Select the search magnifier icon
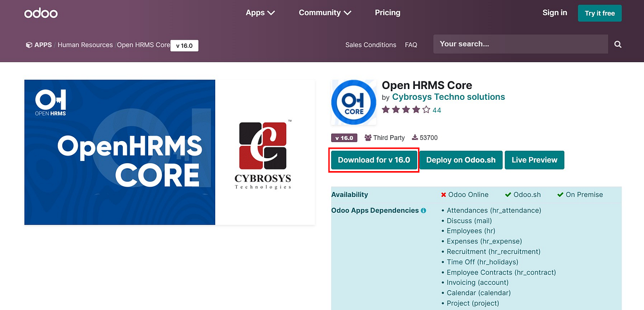The image size is (644, 310). click(617, 44)
